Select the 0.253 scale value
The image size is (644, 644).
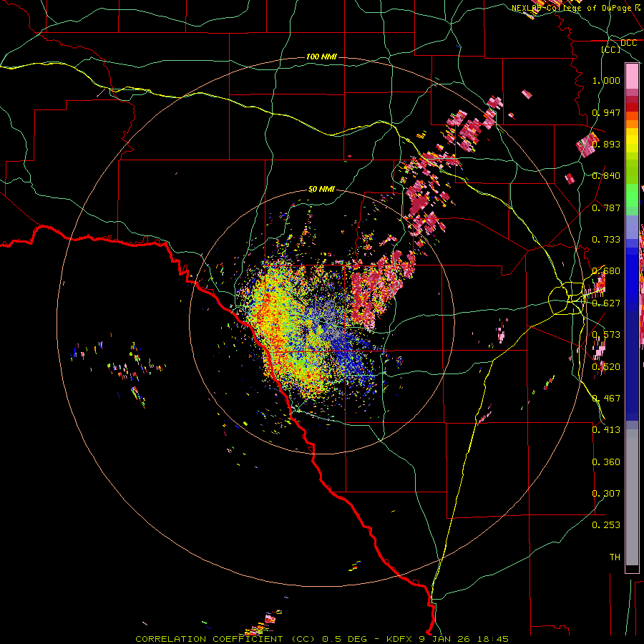[x=606, y=525]
